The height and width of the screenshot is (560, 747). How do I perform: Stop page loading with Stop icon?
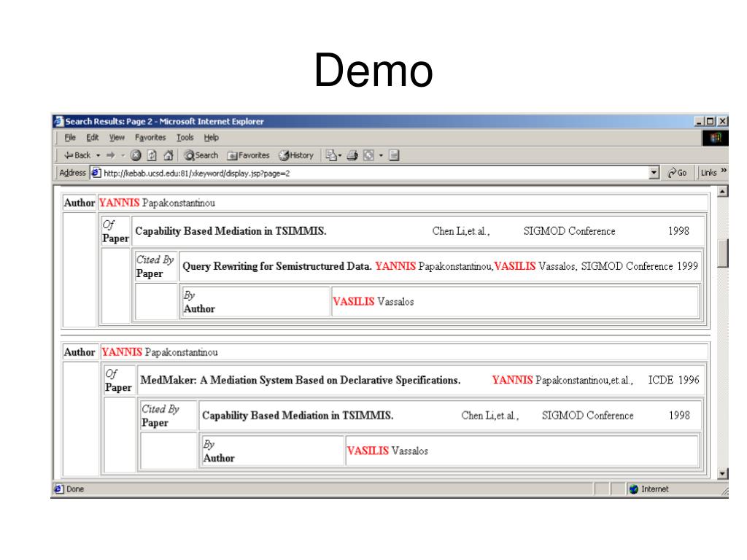click(136, 155)
